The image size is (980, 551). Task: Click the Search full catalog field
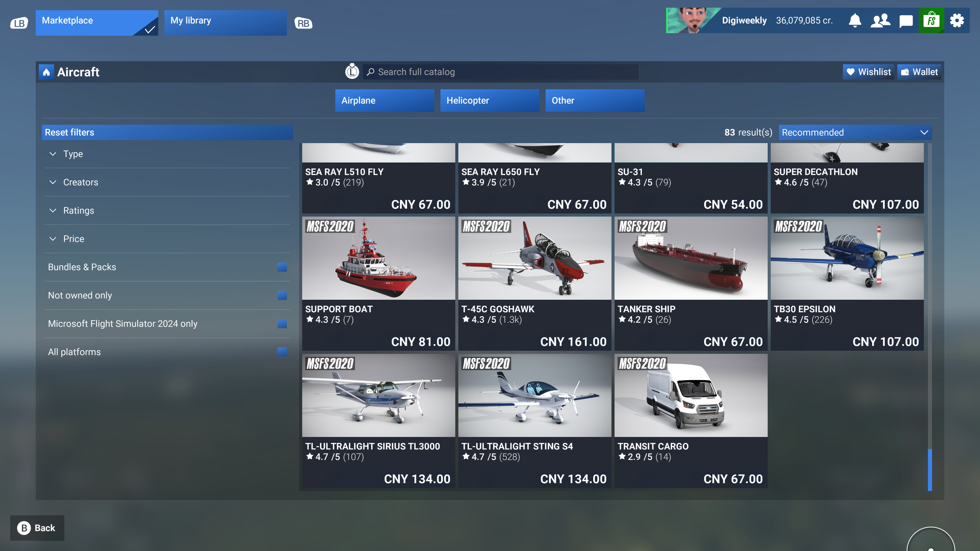[501, 72]
